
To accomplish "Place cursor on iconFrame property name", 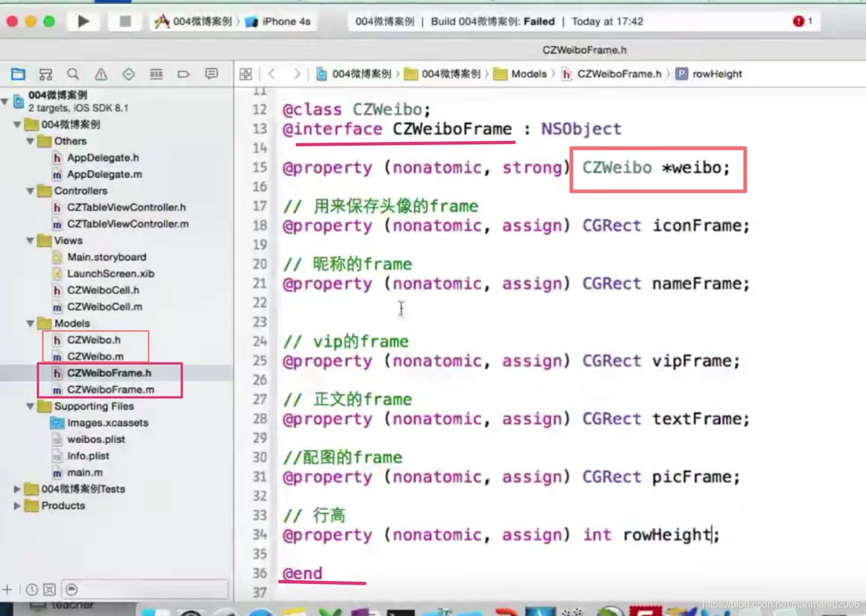I will pyautogui.click(x=696, y=226).
